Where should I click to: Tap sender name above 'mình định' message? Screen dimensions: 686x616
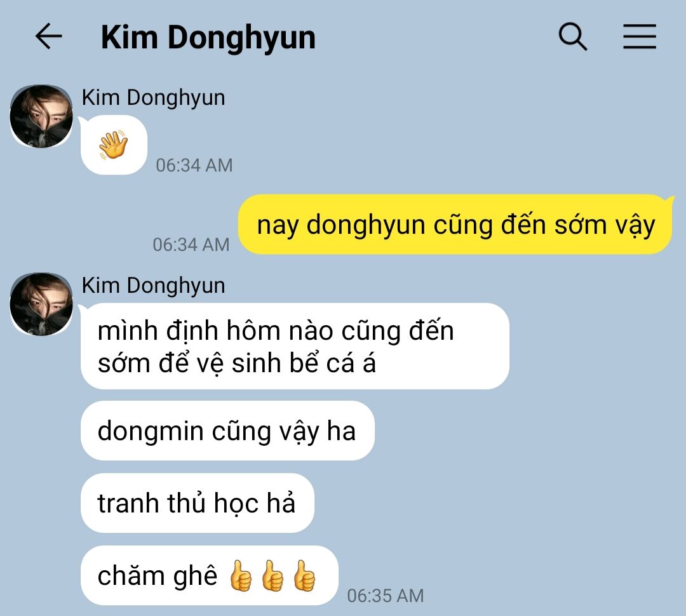[x=153, y=286]
